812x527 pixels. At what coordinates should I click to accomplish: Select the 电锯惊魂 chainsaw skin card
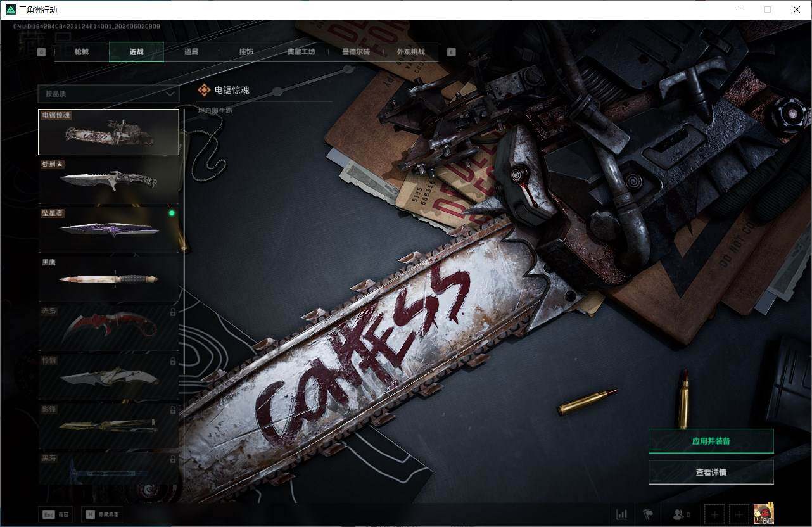(108, 132)
